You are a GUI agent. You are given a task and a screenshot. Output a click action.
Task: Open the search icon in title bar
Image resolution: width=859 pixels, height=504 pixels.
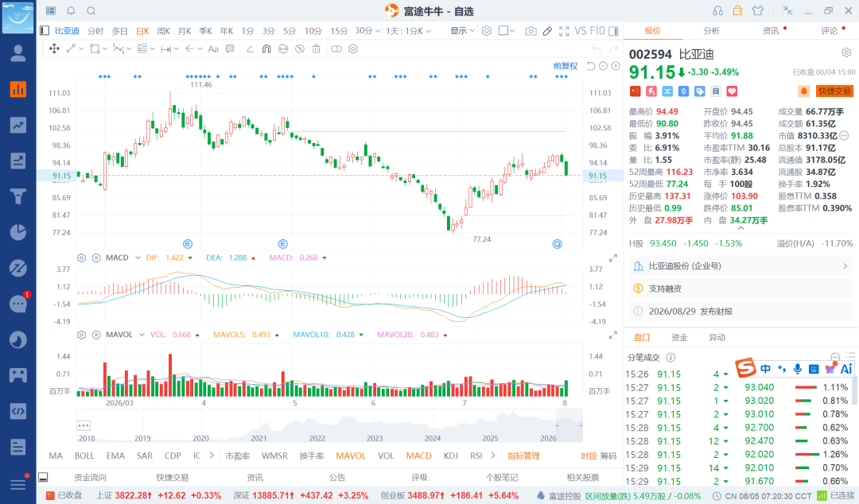point(91,11)
